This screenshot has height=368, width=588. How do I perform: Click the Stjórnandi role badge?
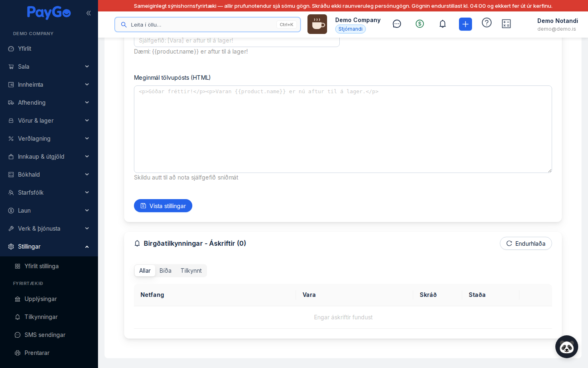(x=350, y=29)
